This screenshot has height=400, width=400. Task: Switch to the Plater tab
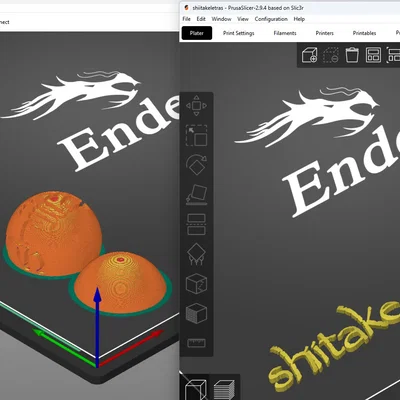pos(197,33)
